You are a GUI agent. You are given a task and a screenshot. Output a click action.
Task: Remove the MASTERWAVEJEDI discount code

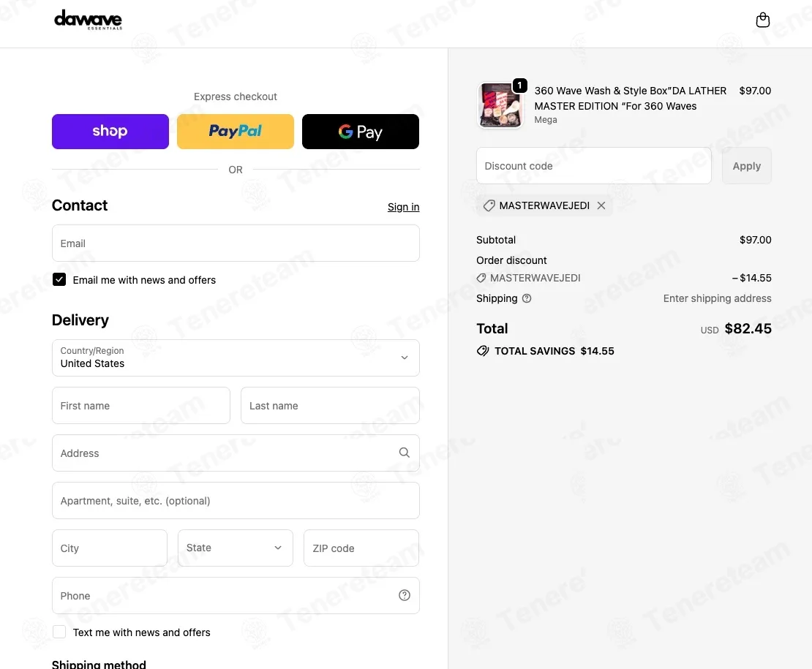(601, 206)
